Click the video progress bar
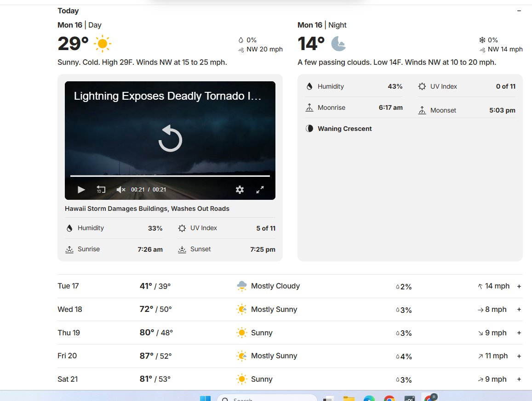532x401 pixels. tap(170, 176)
